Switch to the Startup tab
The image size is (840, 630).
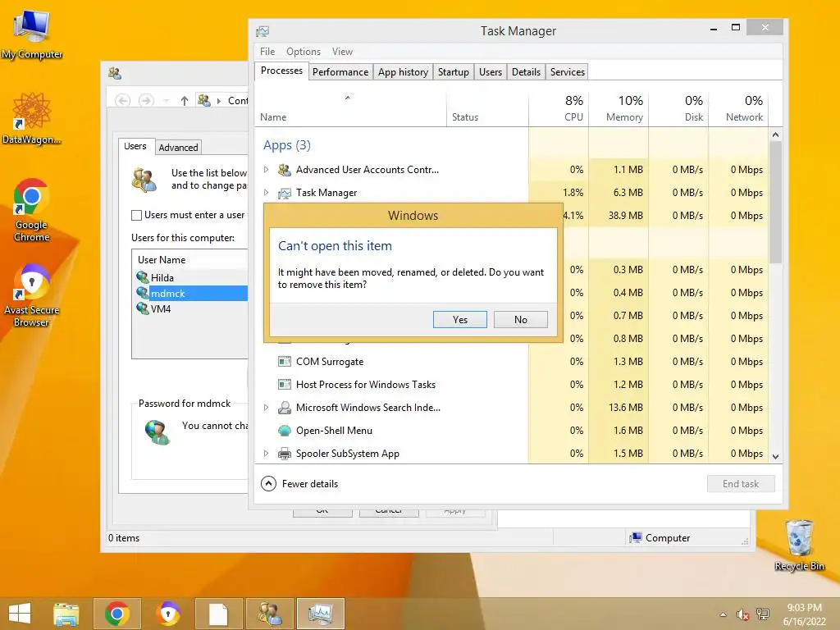453,72
